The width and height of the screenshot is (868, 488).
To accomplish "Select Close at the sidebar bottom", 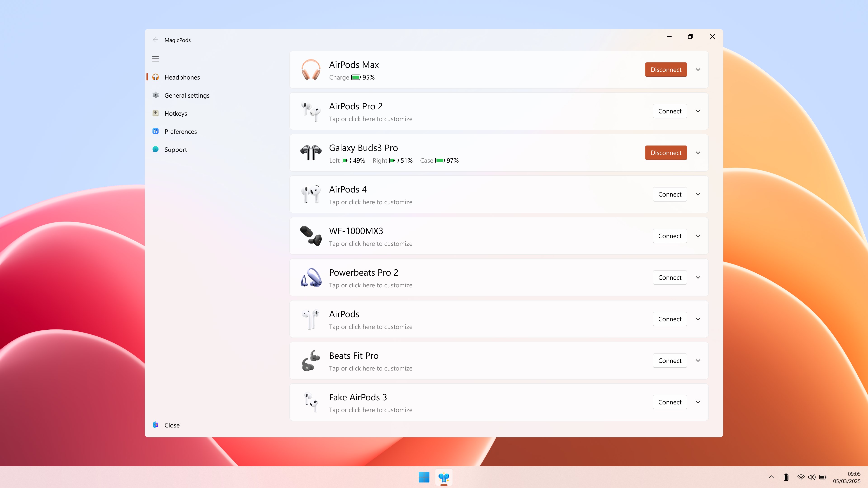I will click(x=172, y=425).
